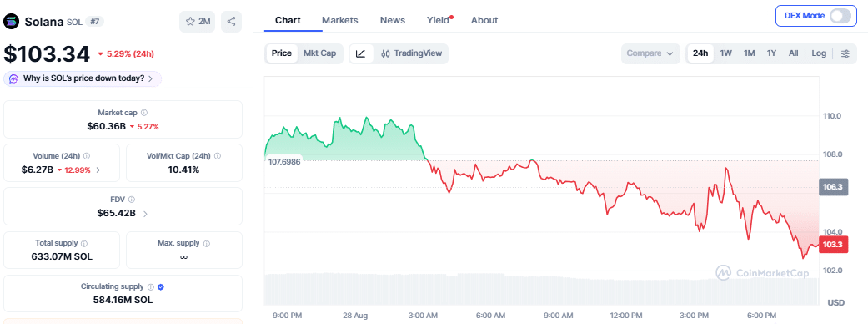Viewport: 868px width, 324px height.
Task: Click the Vol/Mkt Cap (24h) info icon
Action: 217,156
